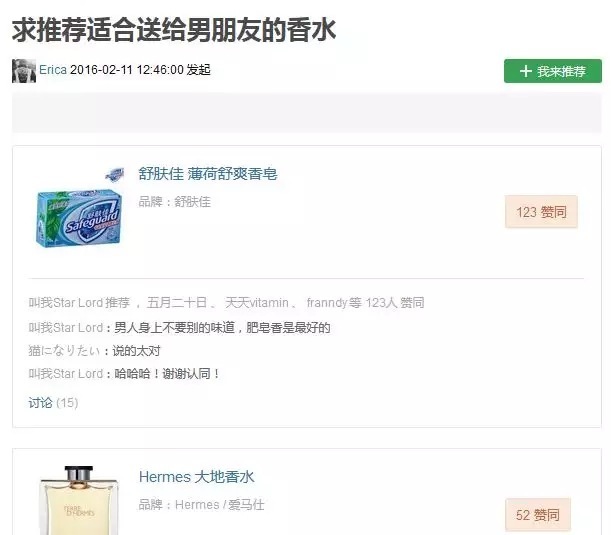Click the green 我来推荐 button
The image size is (611, 535).
pyautogui.click(x=553, y=71)
